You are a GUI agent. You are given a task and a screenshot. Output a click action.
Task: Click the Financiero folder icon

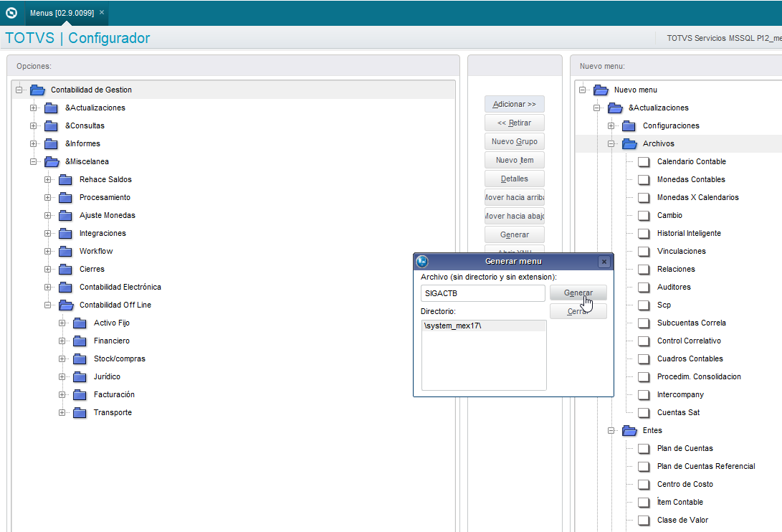[x=80, y=341]
